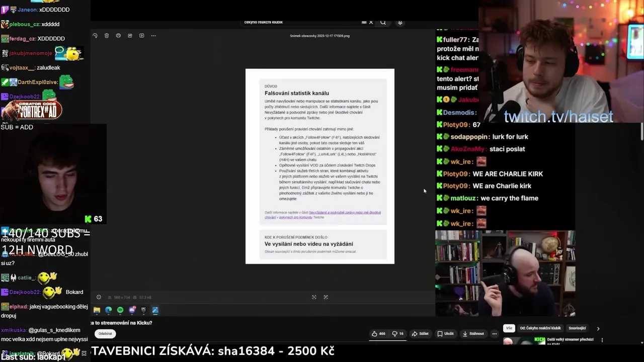Open the Photos app in taskbar

pyautogui.click(x=155, y=310)
